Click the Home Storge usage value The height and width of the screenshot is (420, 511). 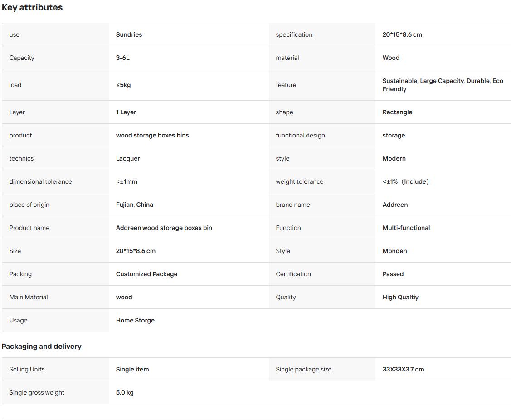(x=135, y=321)
